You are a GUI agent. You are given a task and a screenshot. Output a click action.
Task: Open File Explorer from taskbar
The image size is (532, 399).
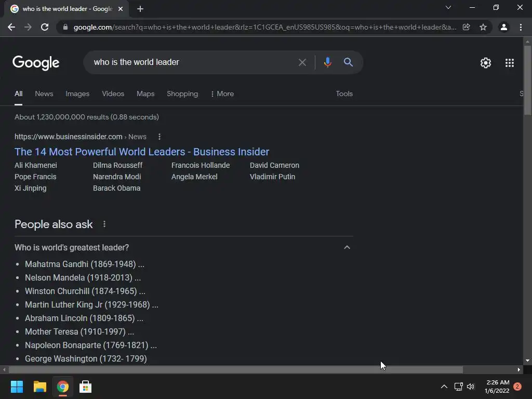pyautogui.click(x=39, y=387)
